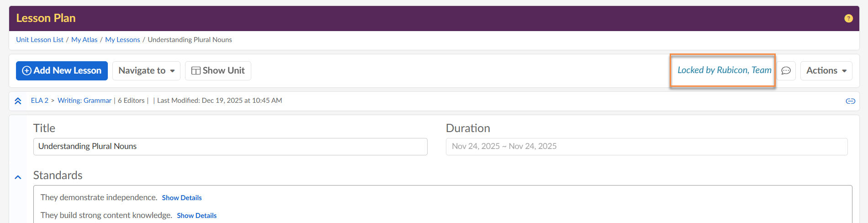Show Details for strong content knowledge standard
The width and height of the screenshot is (868, 223).
point(197,216)
